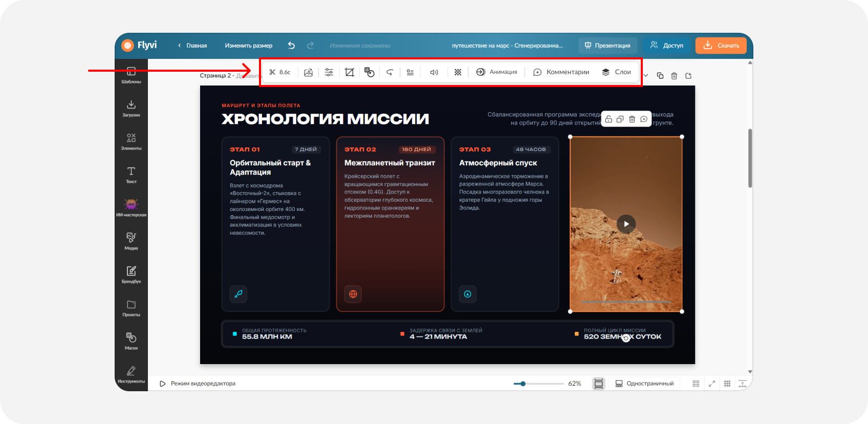Click the delete page trash icon above canvas
The image size is (868, 424).
coord(675,76)
